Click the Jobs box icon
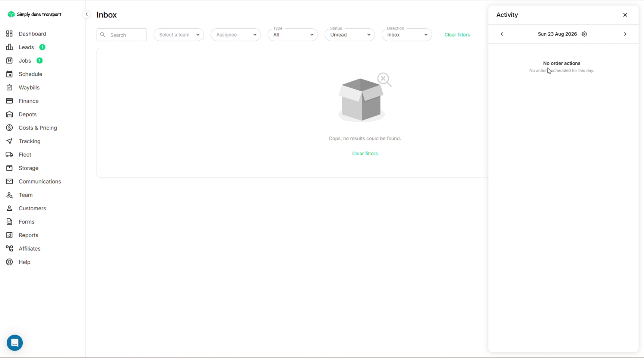 click(9, 60)
